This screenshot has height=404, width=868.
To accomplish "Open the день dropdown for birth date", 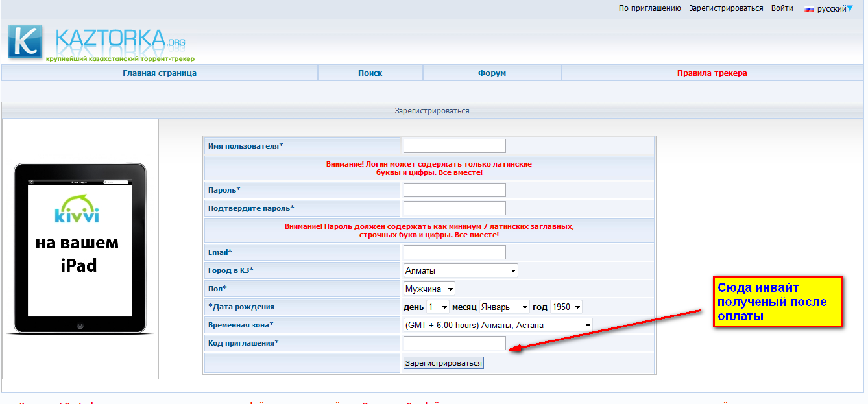I will click(437, 307).
